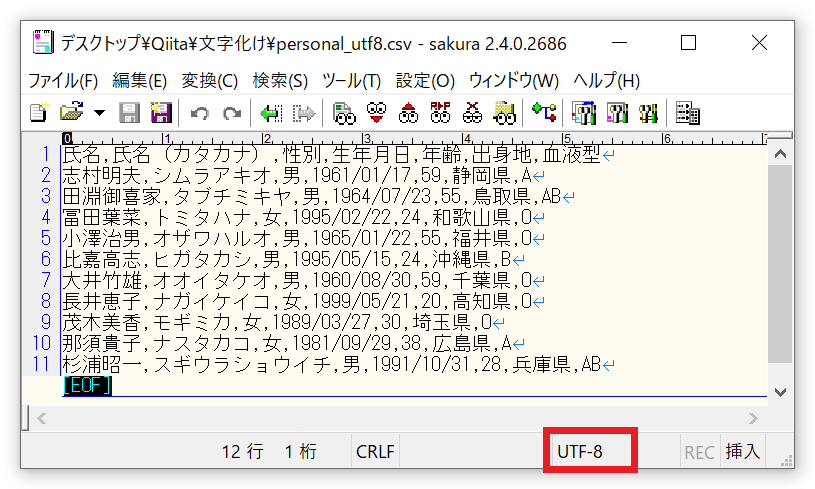Click the grayed-out Save floppy icon
The image size is (815, 489).
tap(129, 112)
